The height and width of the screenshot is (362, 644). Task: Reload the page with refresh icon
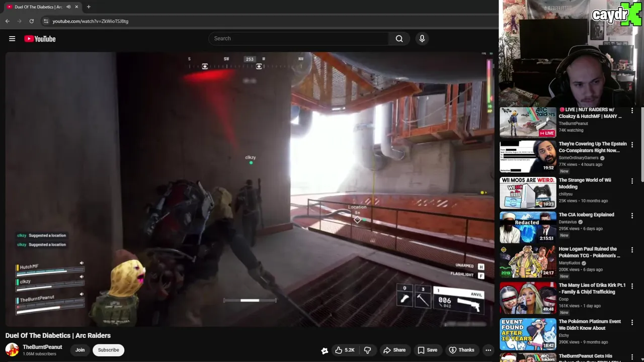coord(32,21)
